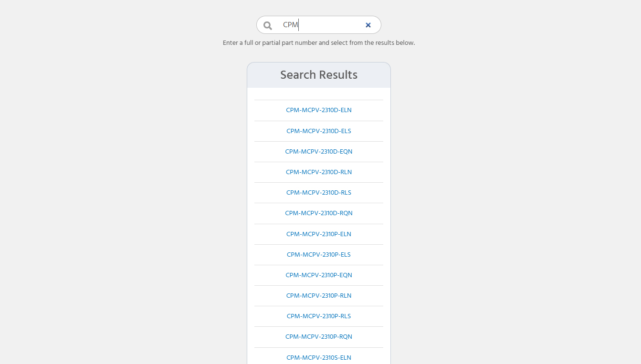Select result CPM-MCPV-2310P-ELN
Viewport: 641px width, 364px height.
coord(318,234)
